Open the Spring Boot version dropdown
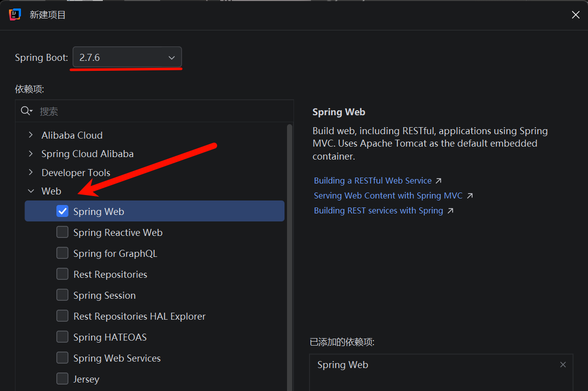This screenshot has height=391, width=588. 127,57
